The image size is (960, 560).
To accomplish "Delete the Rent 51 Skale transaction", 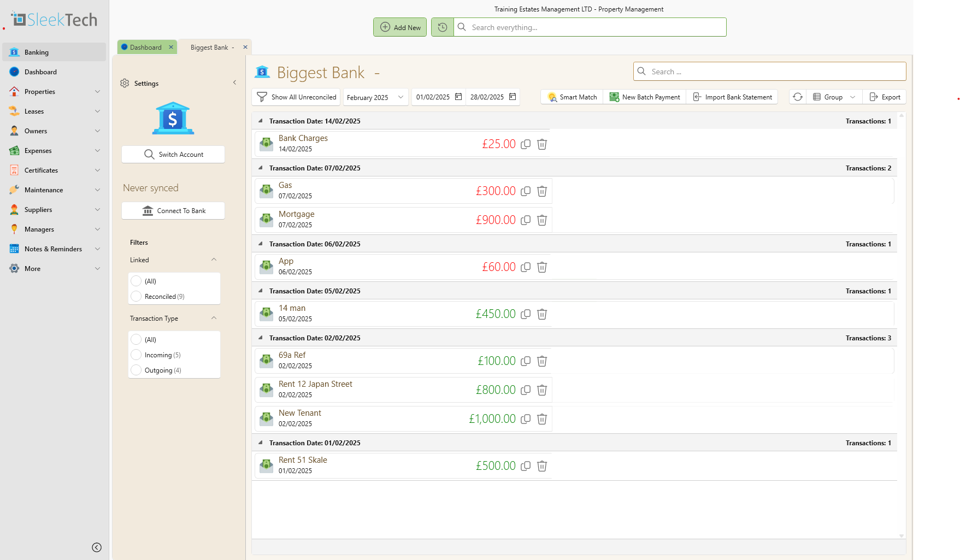I will click(542, 466).
